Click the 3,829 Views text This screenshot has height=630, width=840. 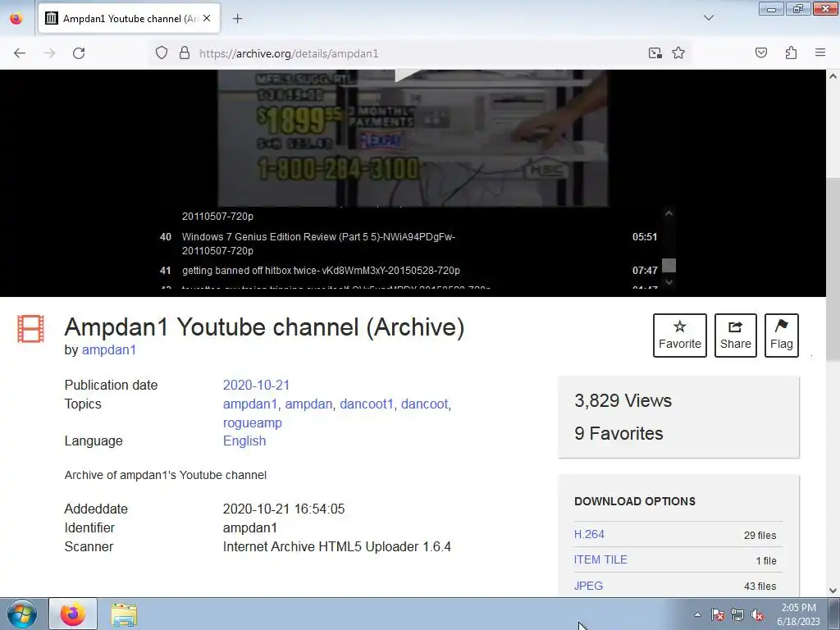pos(623,400)
